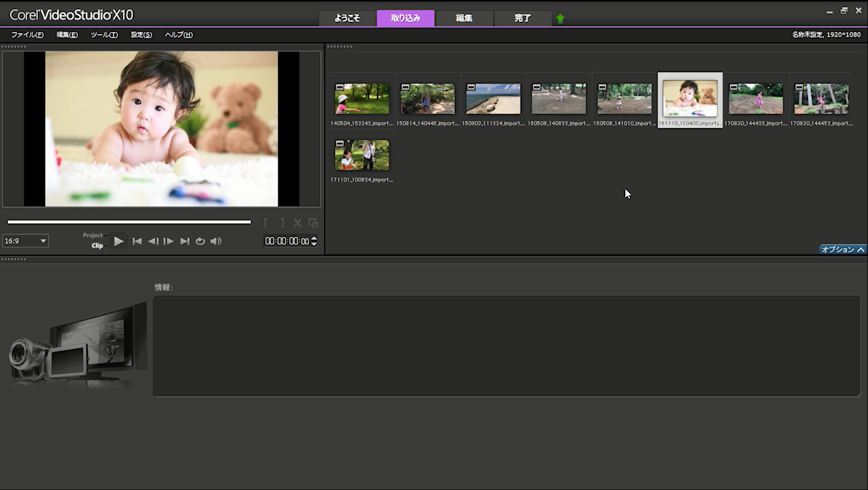Open the ツール menu
Viewport: 868px width, 490px height.
pos(104,35)
